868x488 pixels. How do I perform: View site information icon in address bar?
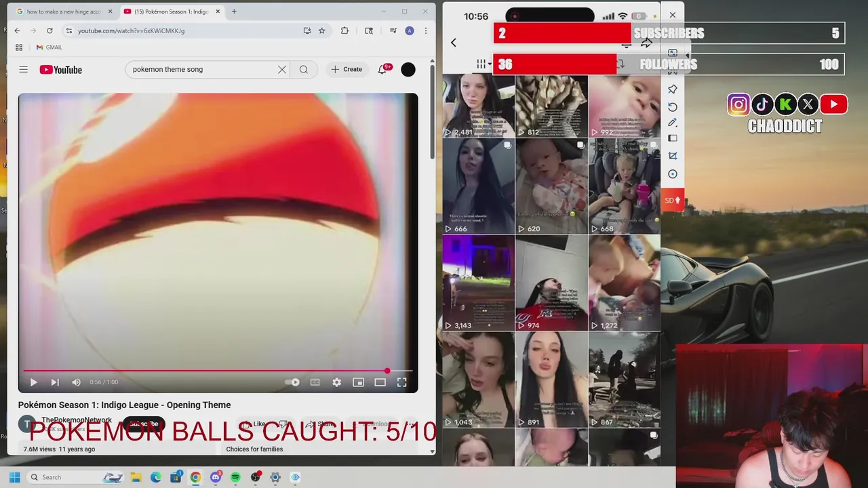pyautogui.click(x=68, y=30)
